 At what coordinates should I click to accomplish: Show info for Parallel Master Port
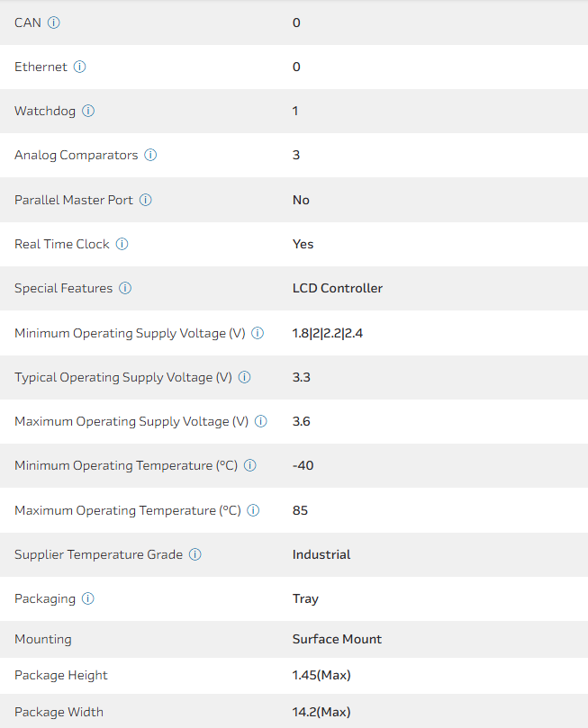pos(146,200)
